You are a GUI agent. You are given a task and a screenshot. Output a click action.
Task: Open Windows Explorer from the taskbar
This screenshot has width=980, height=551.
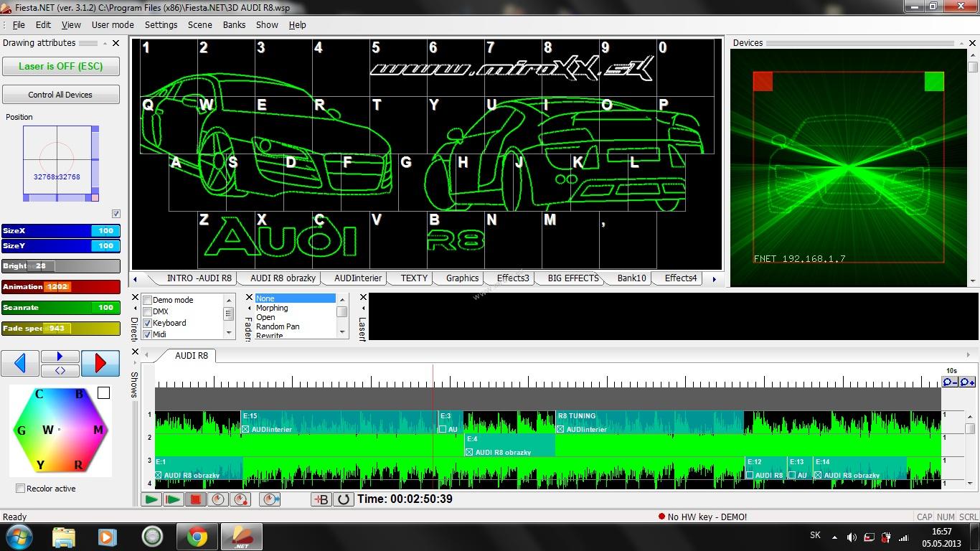[x=64, y=537]
